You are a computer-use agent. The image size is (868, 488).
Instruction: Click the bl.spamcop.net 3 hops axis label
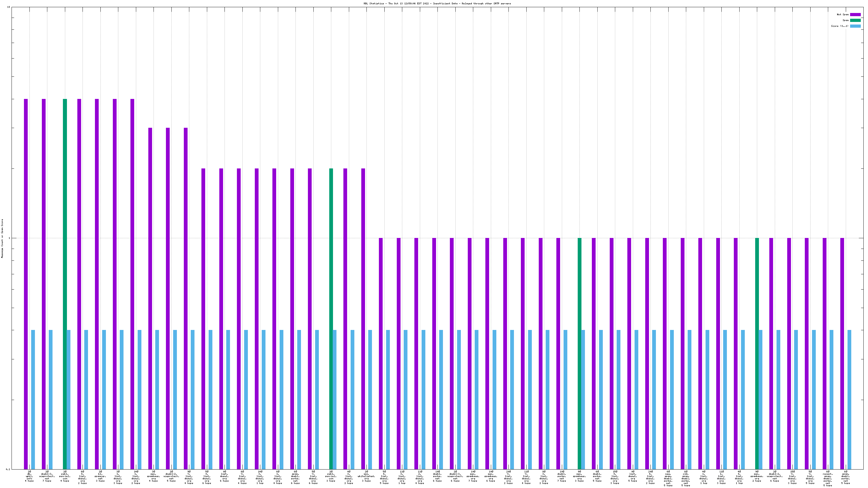[100, 476]
